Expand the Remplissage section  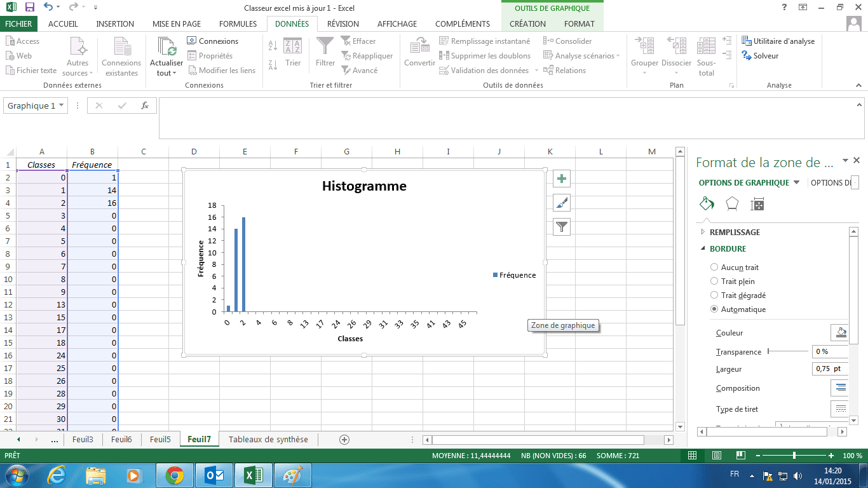(735, 233)
